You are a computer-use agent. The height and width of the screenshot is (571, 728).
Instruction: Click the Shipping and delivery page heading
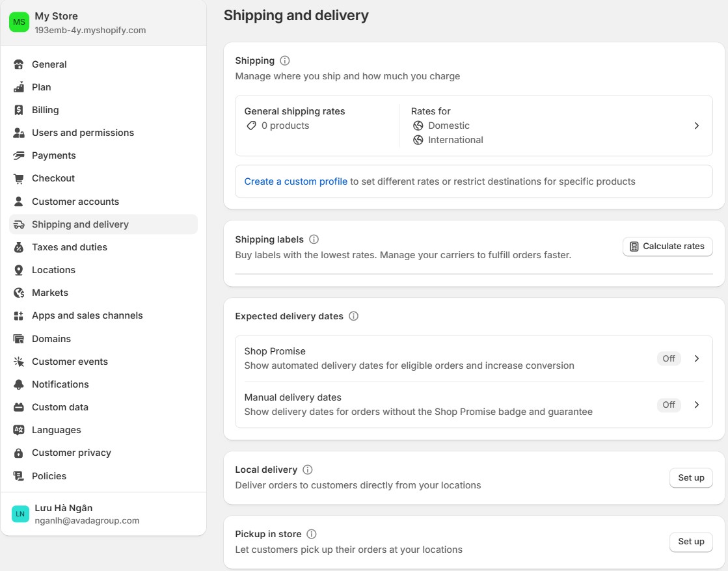(296, 16)
